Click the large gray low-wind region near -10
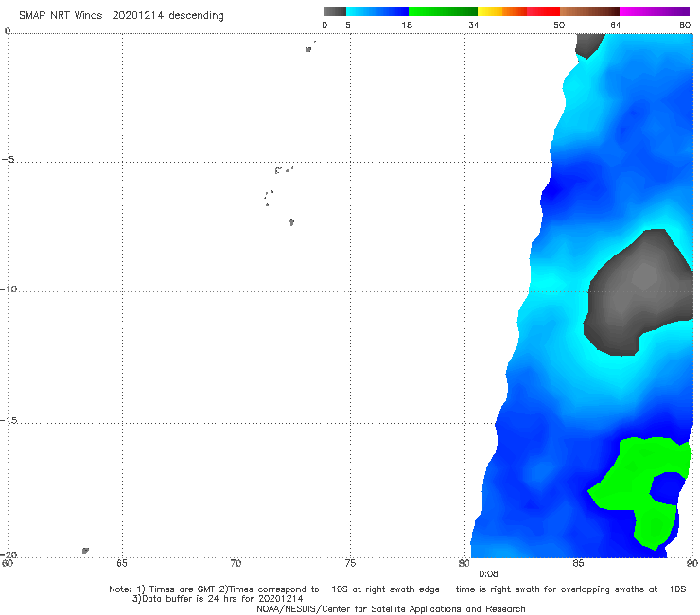The height and width of the screenshot is (615, 700). (639, 292)
